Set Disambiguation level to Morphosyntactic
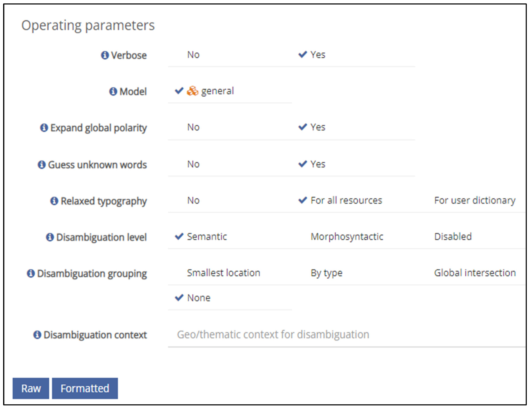Viewport: 532px width, 410px height. (347, 237)
